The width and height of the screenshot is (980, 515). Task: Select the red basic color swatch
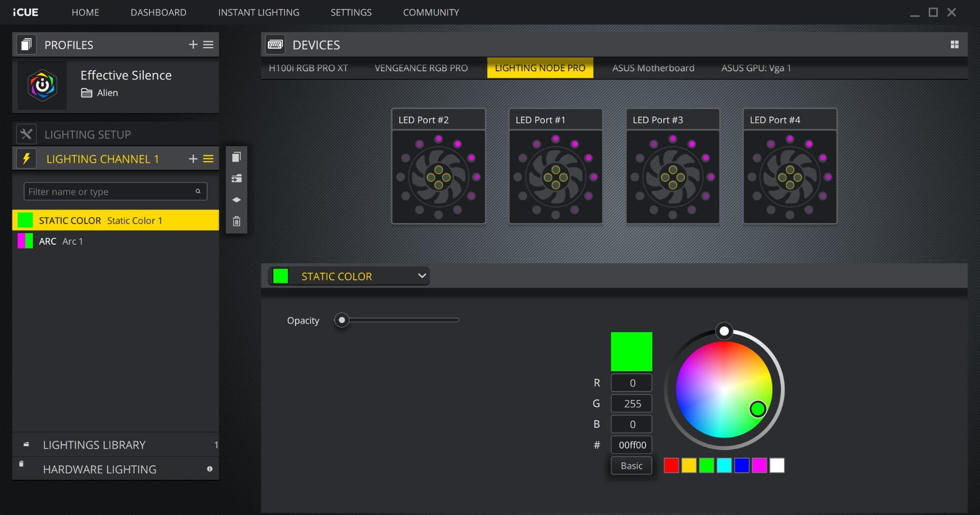(x=671, y=465)
